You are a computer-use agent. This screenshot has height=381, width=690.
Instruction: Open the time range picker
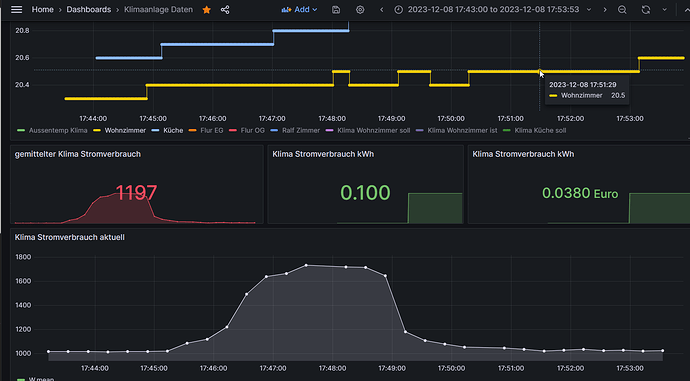coord(492,10)
